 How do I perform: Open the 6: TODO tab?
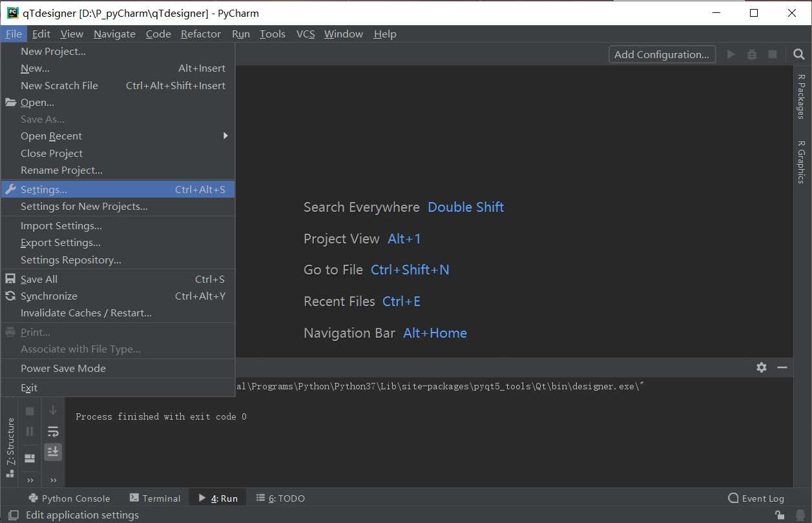click(280, 498)
